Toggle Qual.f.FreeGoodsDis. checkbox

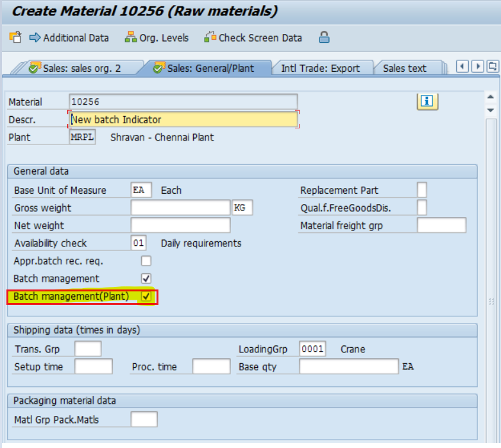(421, 208)
